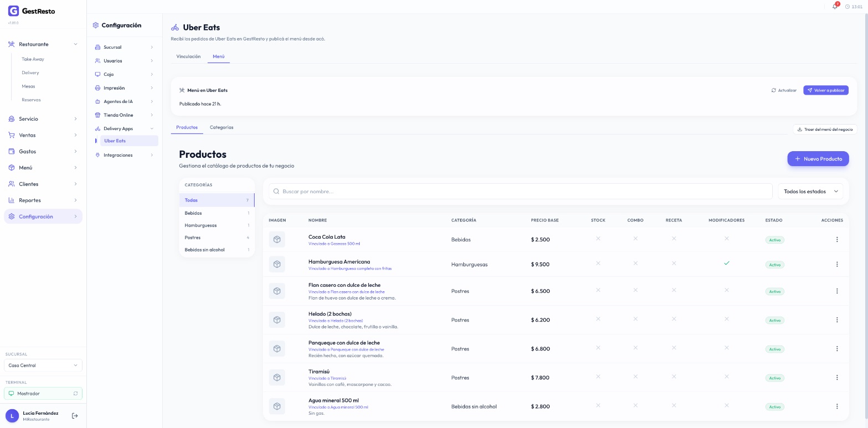
Task: Click the Uber Eats bicycle icon in heading
Action: point(175,28)
